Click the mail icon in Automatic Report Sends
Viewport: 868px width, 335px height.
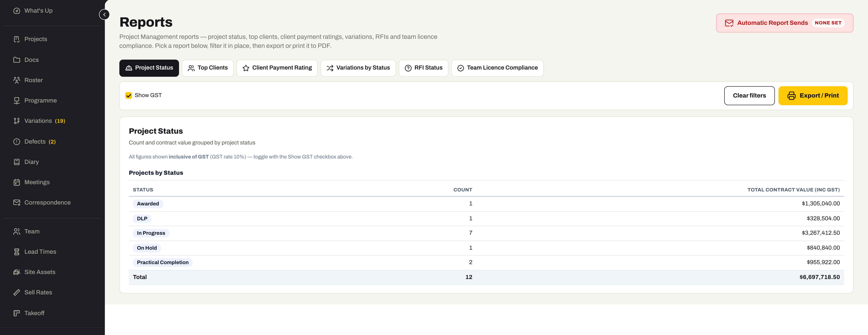pos(729,23)
